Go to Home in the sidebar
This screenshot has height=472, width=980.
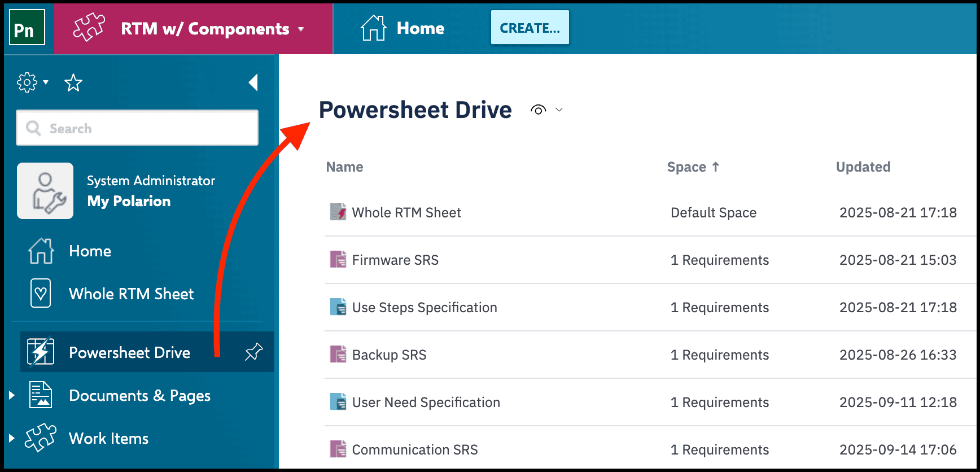[90, 251]
